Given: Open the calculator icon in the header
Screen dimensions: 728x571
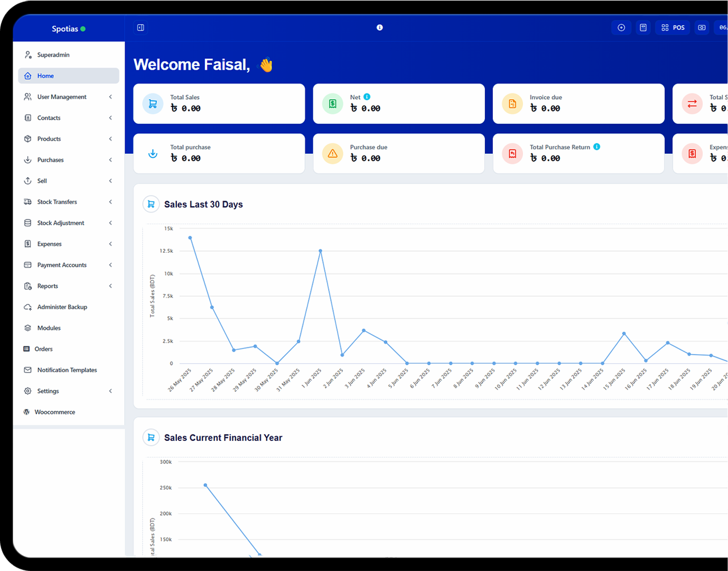Looking at the screenshot, I should 643,27.
